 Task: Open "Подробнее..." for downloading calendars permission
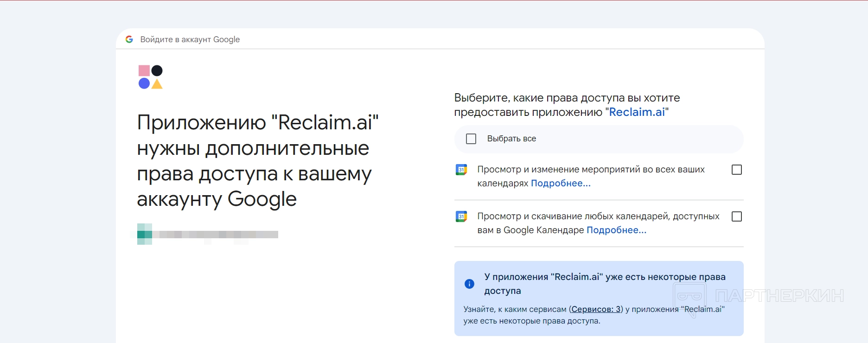point(616,230)
